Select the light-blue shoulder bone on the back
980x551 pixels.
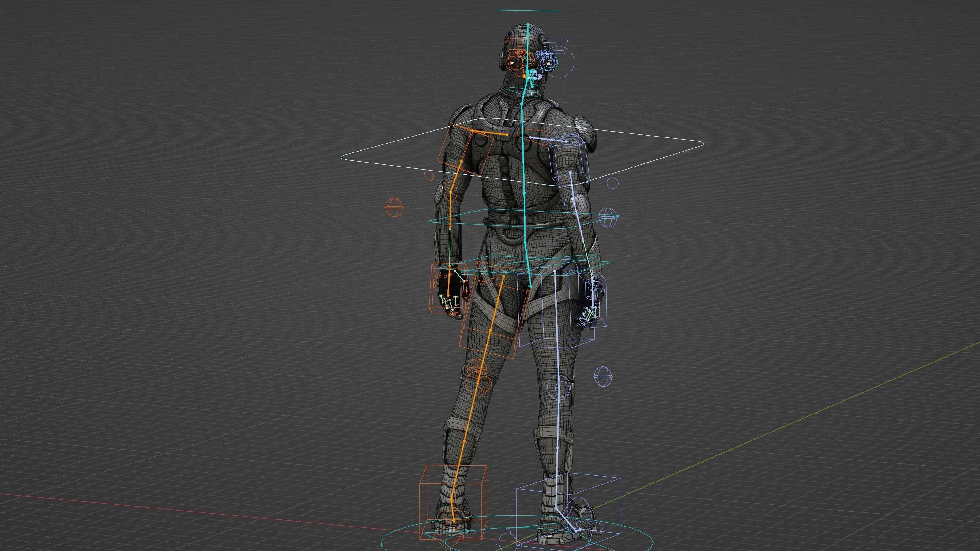(548, 139)
